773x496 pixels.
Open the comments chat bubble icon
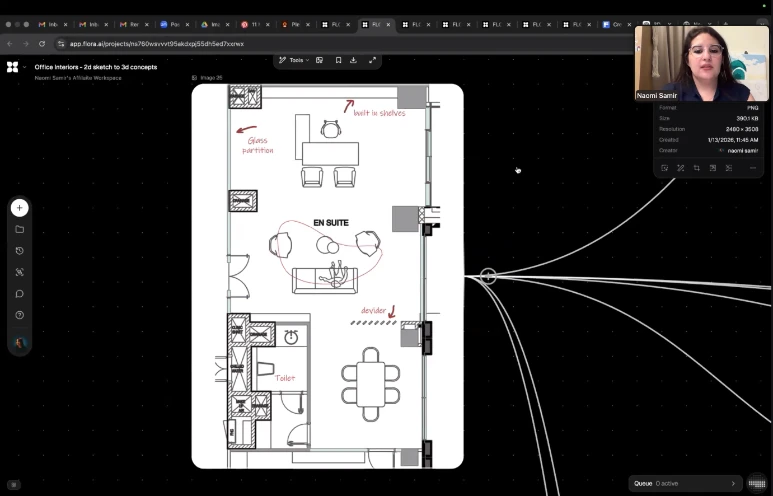(x=19, y=294)
